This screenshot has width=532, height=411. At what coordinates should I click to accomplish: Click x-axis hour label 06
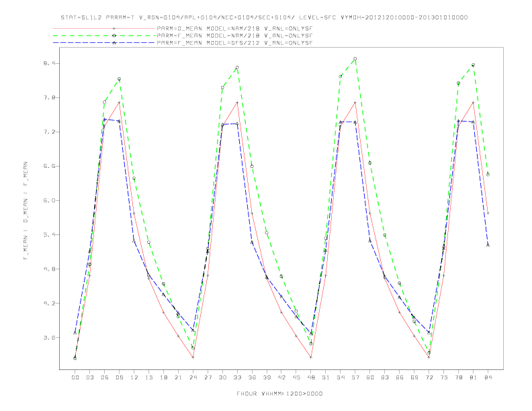click(105, 377)
